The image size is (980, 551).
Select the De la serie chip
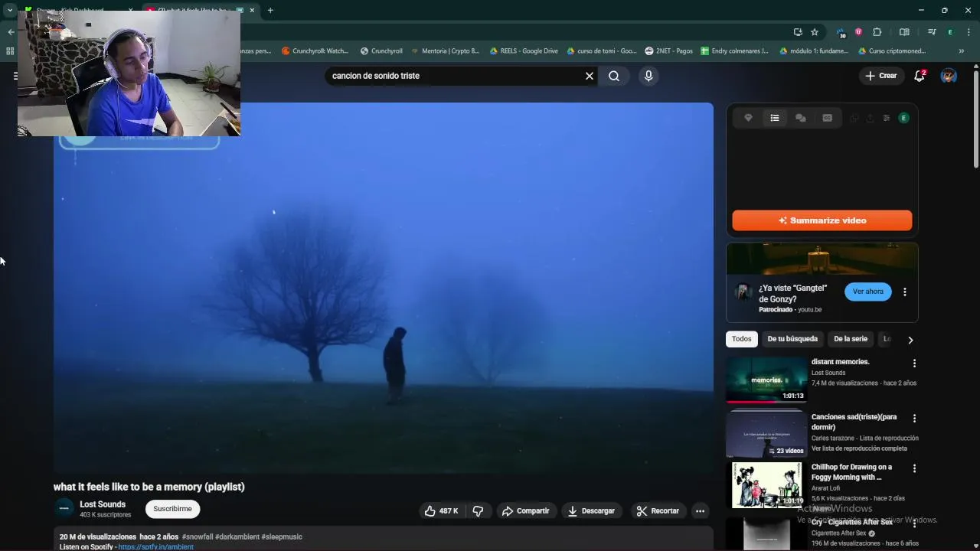[x=851, y=339]
